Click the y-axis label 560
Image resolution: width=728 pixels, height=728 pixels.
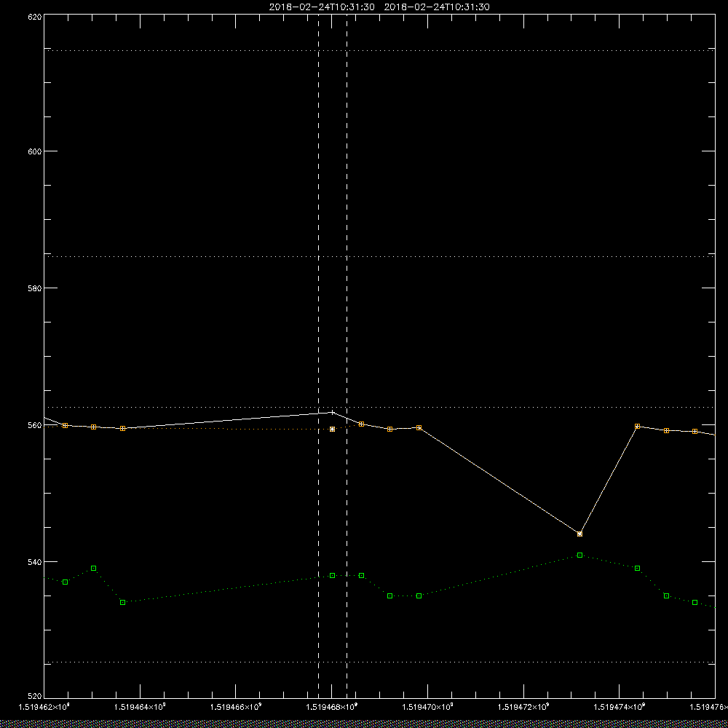[x=35, y=425]
